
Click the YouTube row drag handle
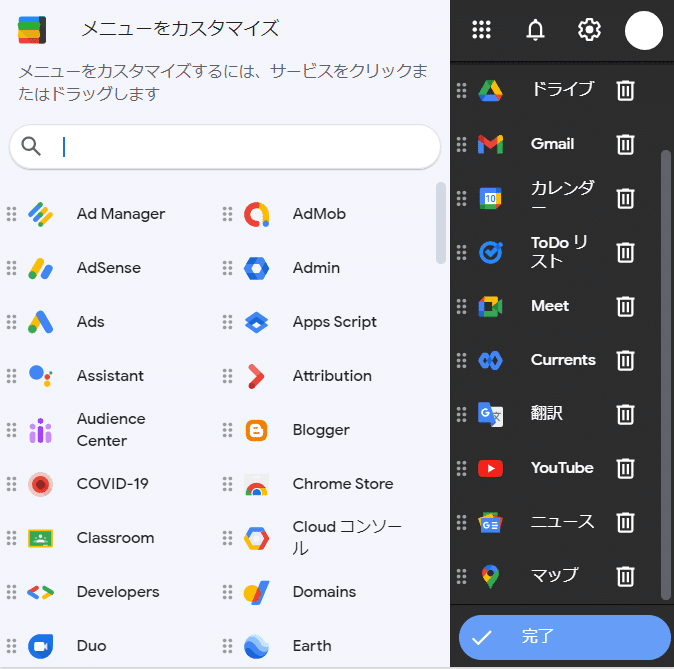coord(461,468)
